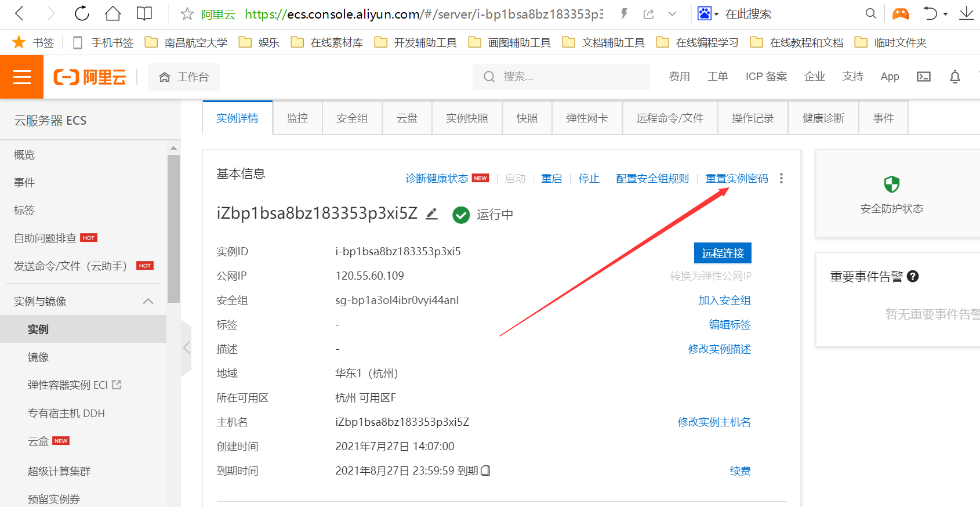Click the security protection shield icon

click(x=892, y=184)
